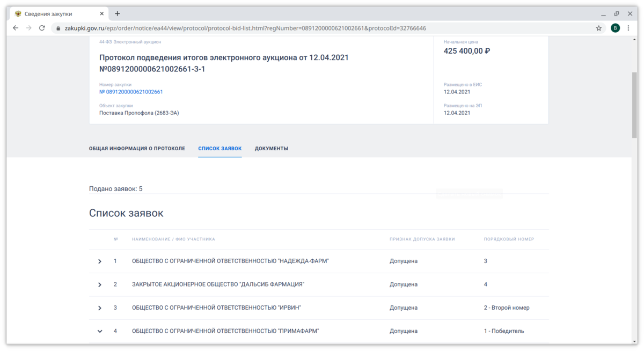Click the Порядковый номер column header
This screenshot has height=351, width=644.
pyautogui.click(x=509, y=239)
